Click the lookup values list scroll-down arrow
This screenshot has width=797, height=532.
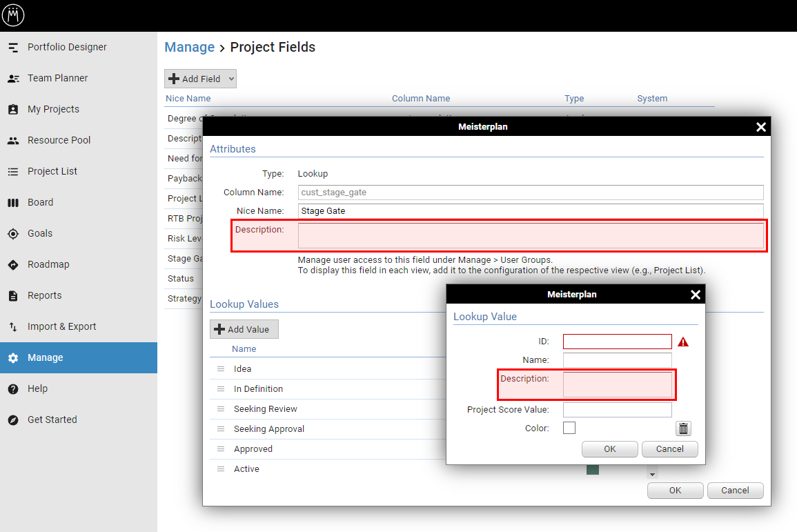(652, 474)
